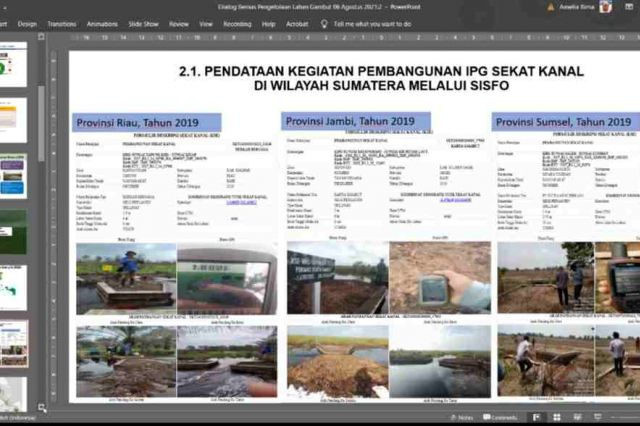Open the Transitions ribbon tab
640x426 pixels.
[x=62, y=24]
